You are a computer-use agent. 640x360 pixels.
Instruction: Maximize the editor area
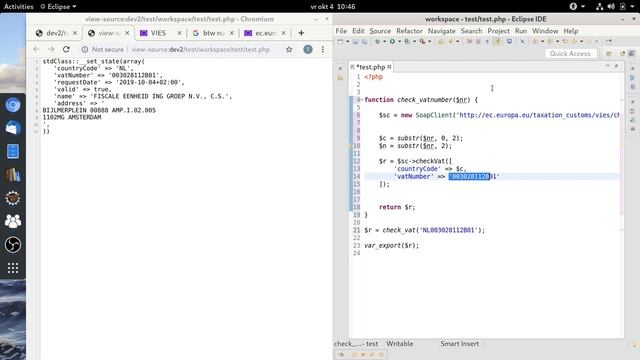[x=616, y=66]
